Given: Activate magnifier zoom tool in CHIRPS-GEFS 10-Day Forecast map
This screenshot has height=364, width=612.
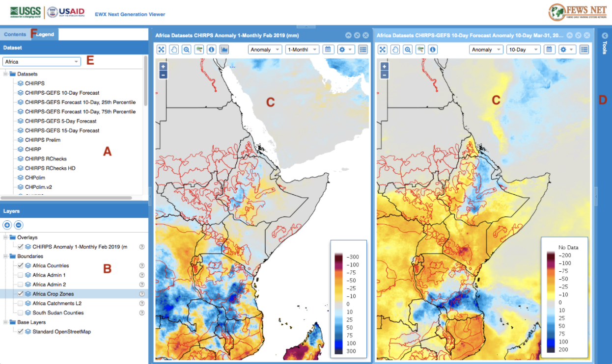Looking at the screenshot, I should coord(408,50).
